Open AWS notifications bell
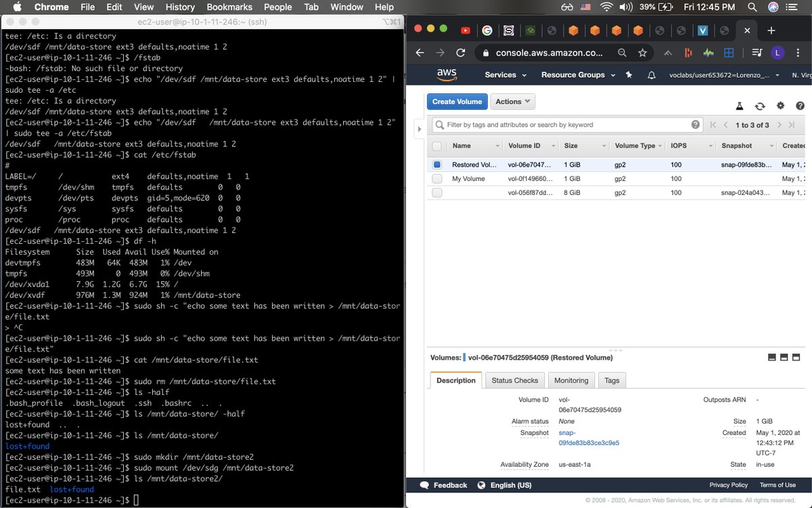Viewport: 812px width, 508px height. 651,75
